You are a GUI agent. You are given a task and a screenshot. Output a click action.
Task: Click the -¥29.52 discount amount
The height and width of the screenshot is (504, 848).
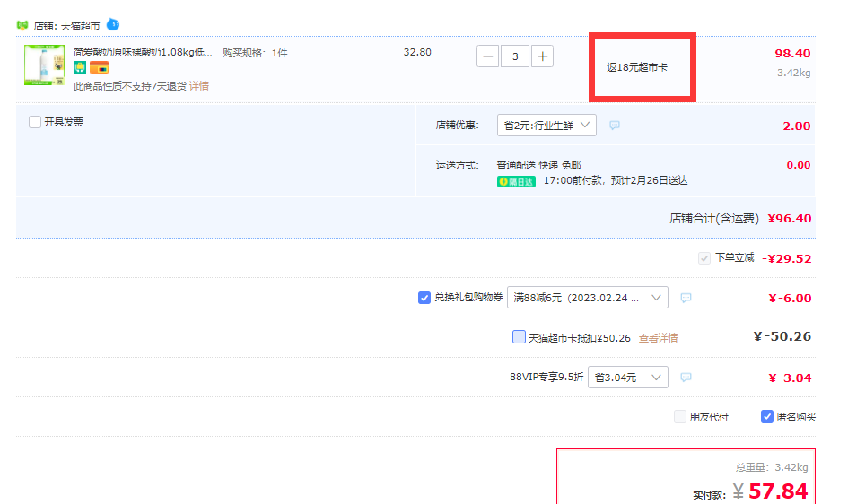(787, 259)
